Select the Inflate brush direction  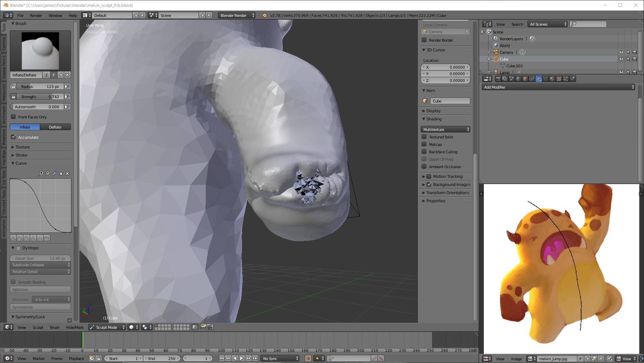pyautogui.click(x=25, y=127)
